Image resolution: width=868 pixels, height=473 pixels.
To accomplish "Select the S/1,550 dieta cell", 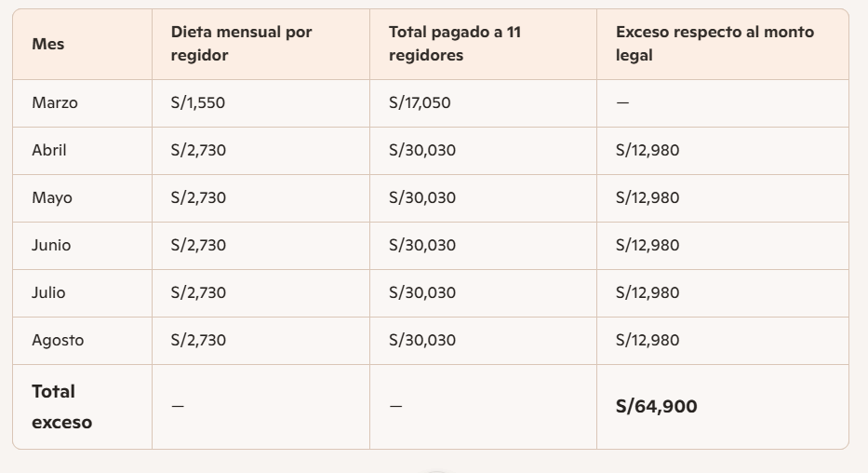I will point(197,103).
